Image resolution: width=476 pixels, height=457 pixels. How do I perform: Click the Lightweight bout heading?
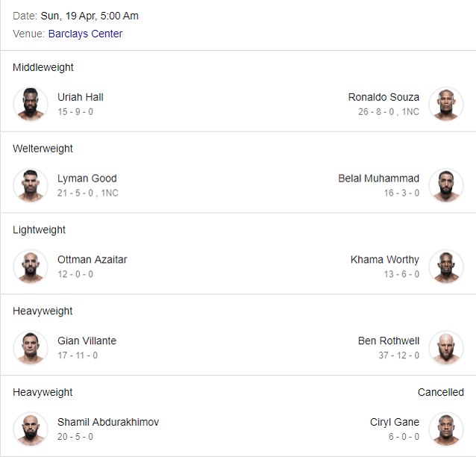coord(39,230)
